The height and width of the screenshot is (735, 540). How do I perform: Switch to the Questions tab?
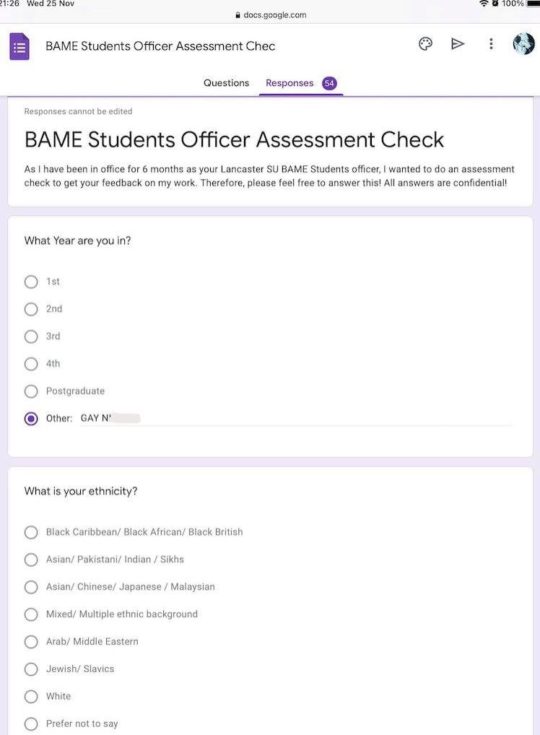226,83
